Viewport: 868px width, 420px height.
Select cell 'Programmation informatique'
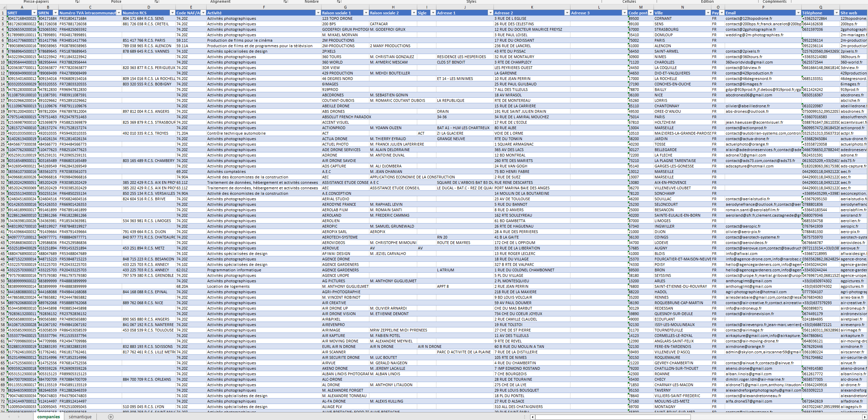pos(264,270)
